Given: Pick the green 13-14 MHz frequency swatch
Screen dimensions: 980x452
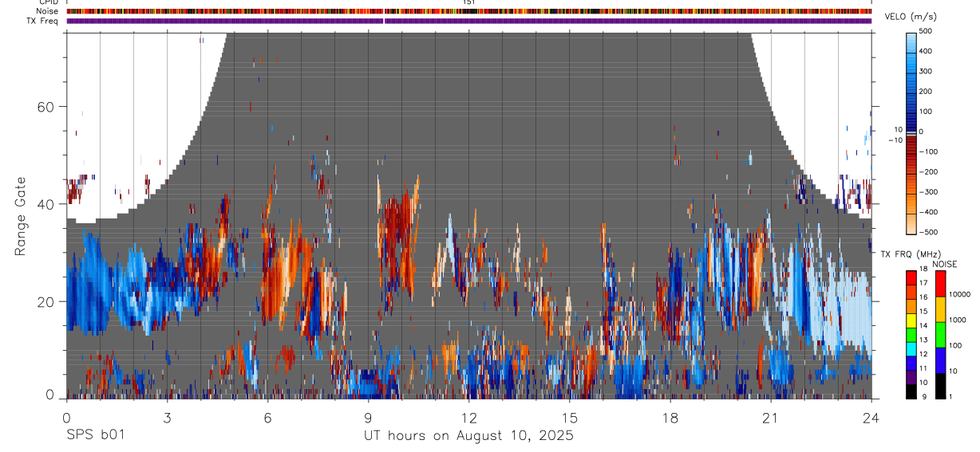Looking at the screenshot, I should click(911, 334).
